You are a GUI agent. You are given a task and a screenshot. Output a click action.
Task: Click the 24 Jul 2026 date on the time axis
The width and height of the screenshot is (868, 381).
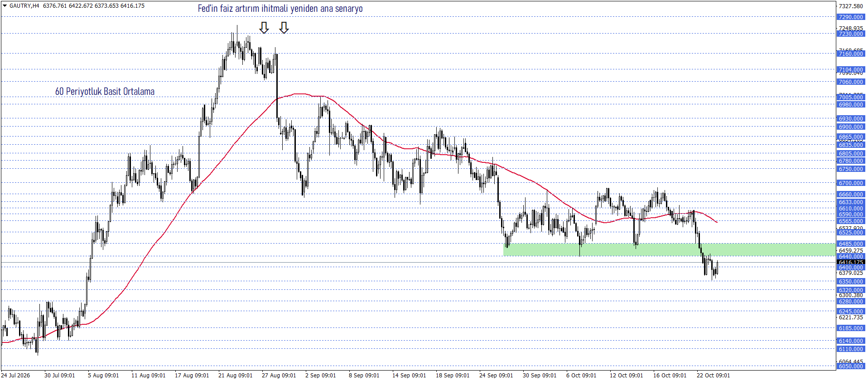click(16, 376)
